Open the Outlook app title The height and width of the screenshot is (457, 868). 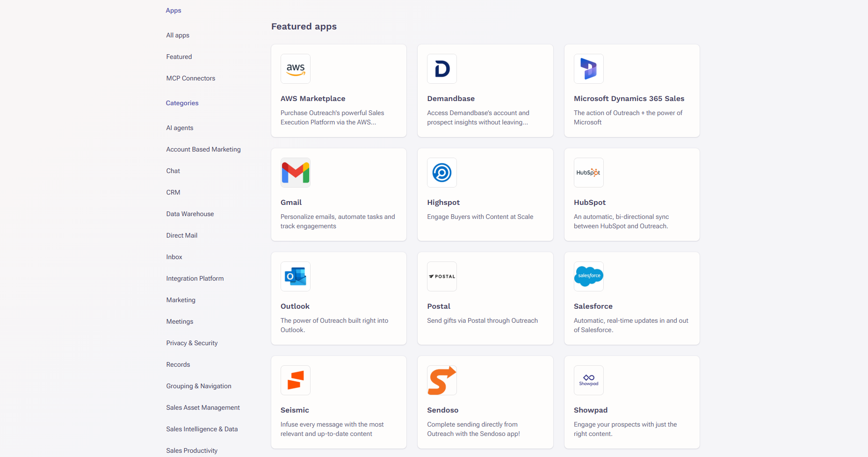[x=295, y=306]
